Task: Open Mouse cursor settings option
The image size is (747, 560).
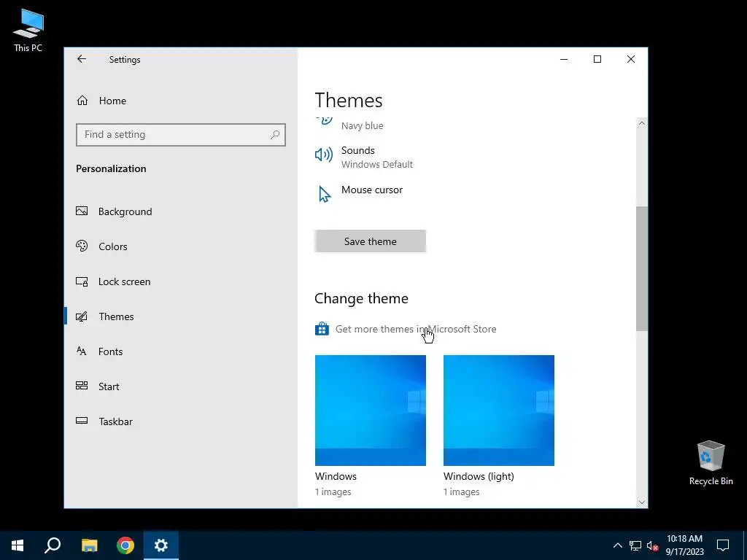Action: 359,194
